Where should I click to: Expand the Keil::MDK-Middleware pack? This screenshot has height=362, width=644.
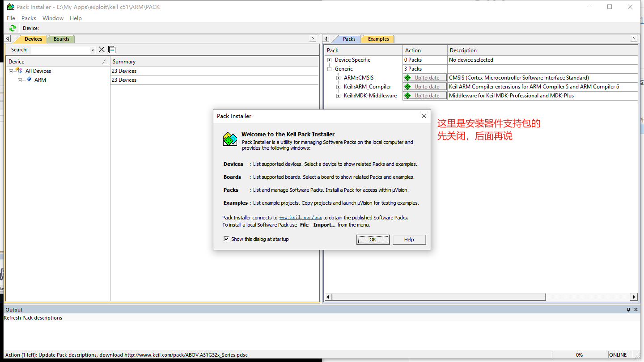click(x=339, y=96)
